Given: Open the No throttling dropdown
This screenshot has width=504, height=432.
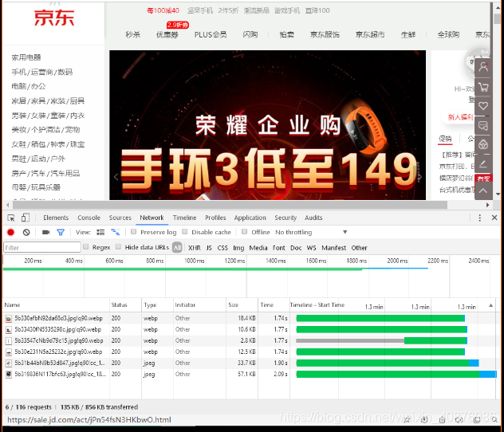Looking at the screenshot, I should [311, 232].
